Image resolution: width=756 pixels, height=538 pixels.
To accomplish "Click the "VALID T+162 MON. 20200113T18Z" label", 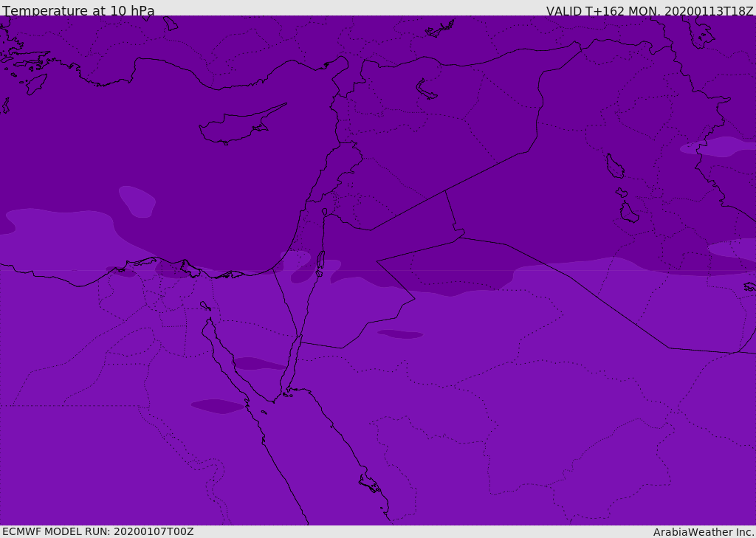I will (x=650, y=11).
